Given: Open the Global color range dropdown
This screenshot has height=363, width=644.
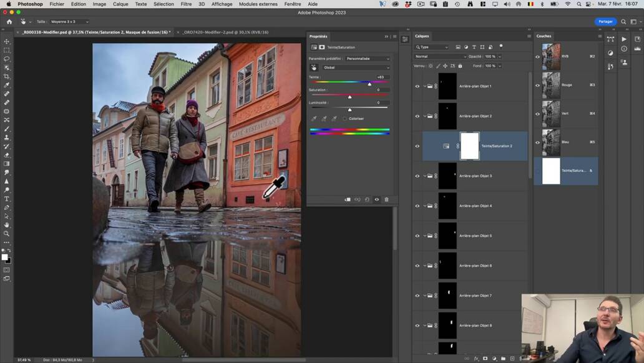Looking at the screenshot, I should tap(356, 67).
